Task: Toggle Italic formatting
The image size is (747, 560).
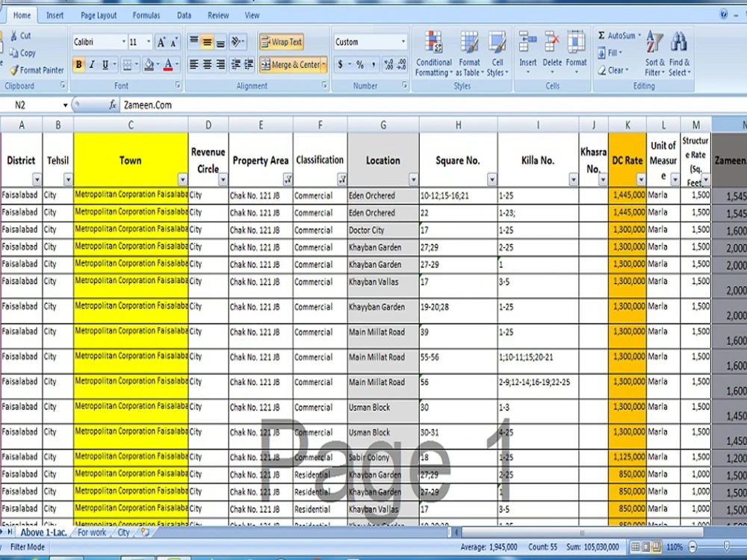Action: point(92,64)
